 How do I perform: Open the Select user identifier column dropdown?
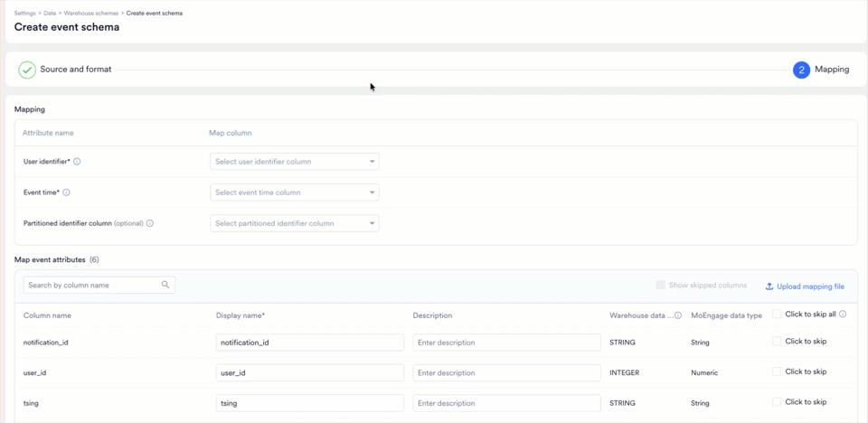(295, 162)
